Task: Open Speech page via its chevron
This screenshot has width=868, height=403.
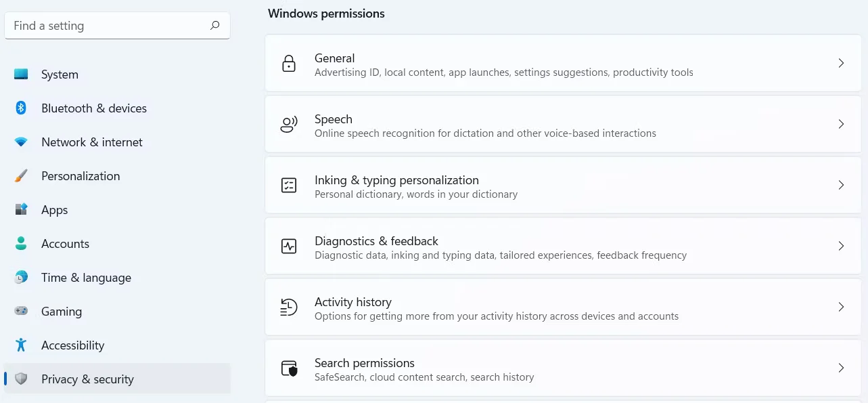Action: pyautogui.click(x=841, y=124)
